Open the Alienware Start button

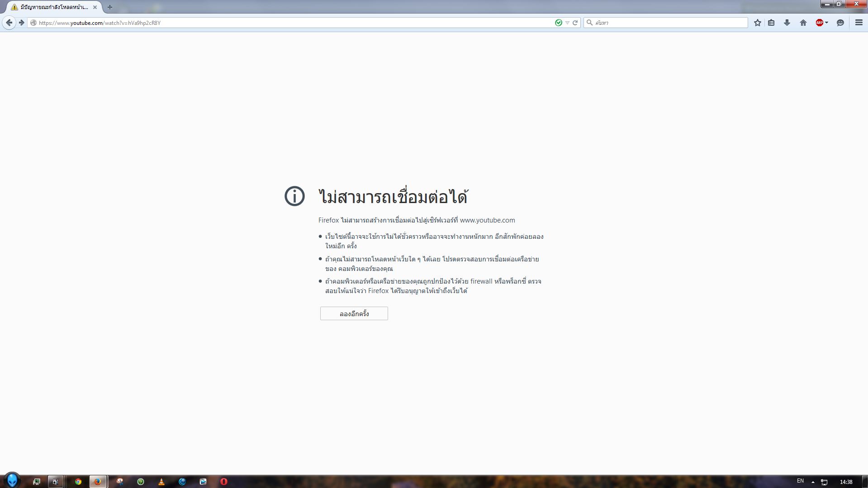coord(12,480)
